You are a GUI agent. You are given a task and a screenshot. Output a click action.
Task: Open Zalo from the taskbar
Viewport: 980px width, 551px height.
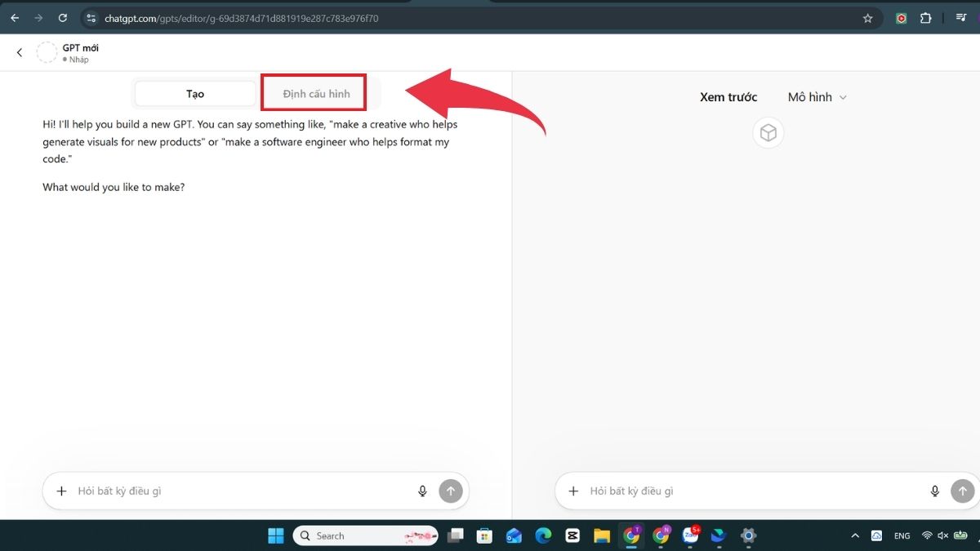pos(691,535)
